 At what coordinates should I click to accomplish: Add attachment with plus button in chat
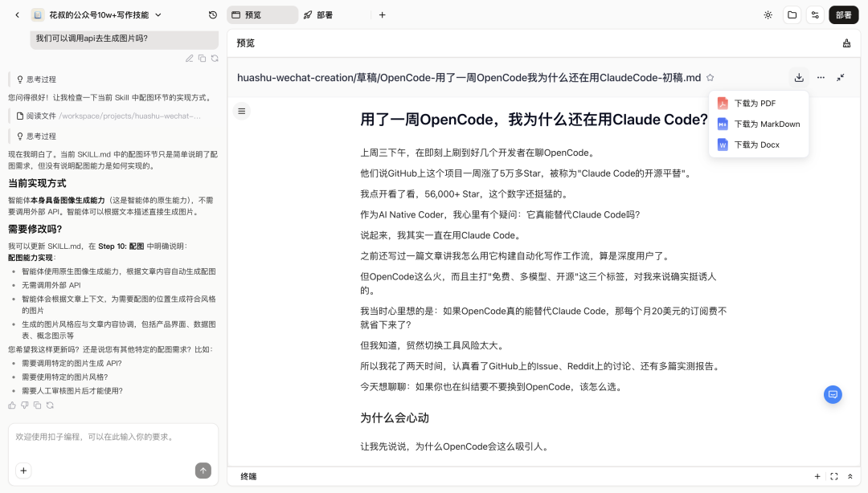click(23, 471)
